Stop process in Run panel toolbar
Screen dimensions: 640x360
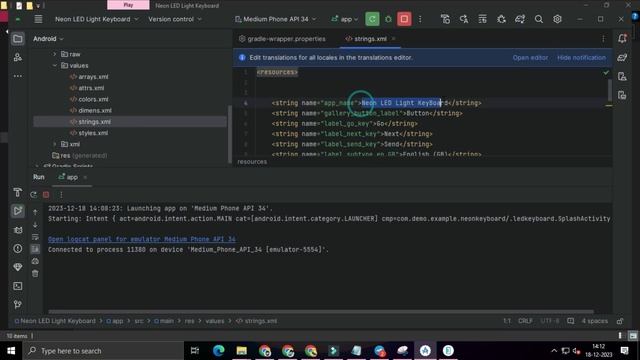[46, 195]
